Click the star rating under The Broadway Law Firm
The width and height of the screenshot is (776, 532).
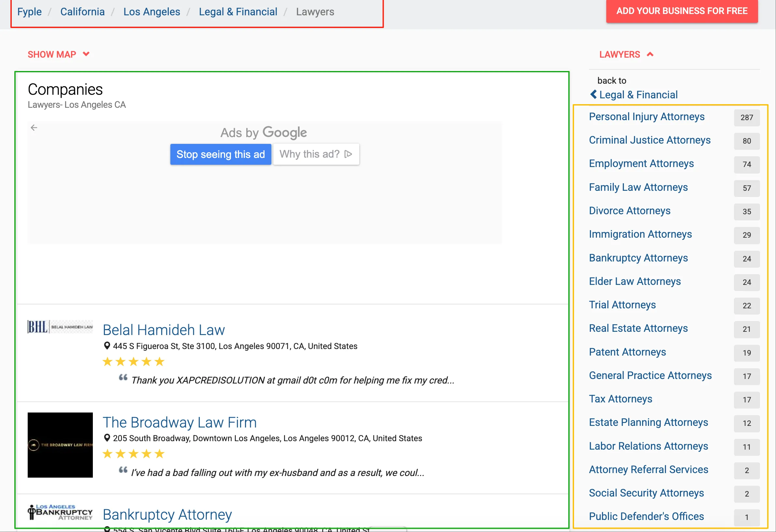(x=134, y=454)
